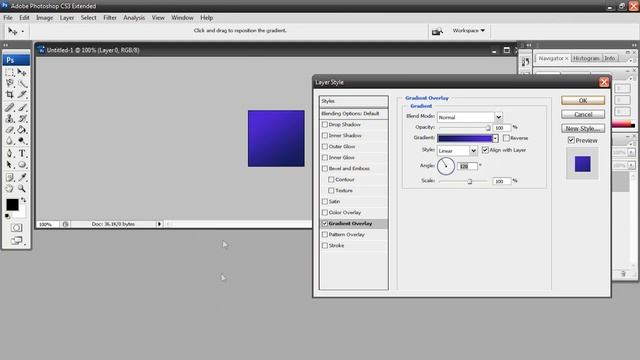
Task: Click the gradient preview swatch
Action: 465,139
